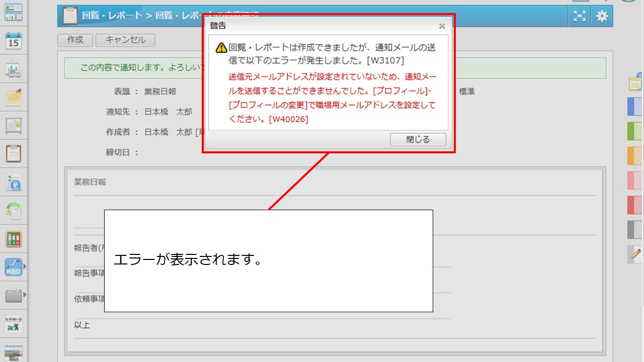Open the presentation board icon in the sidebar

pos(14,69)
